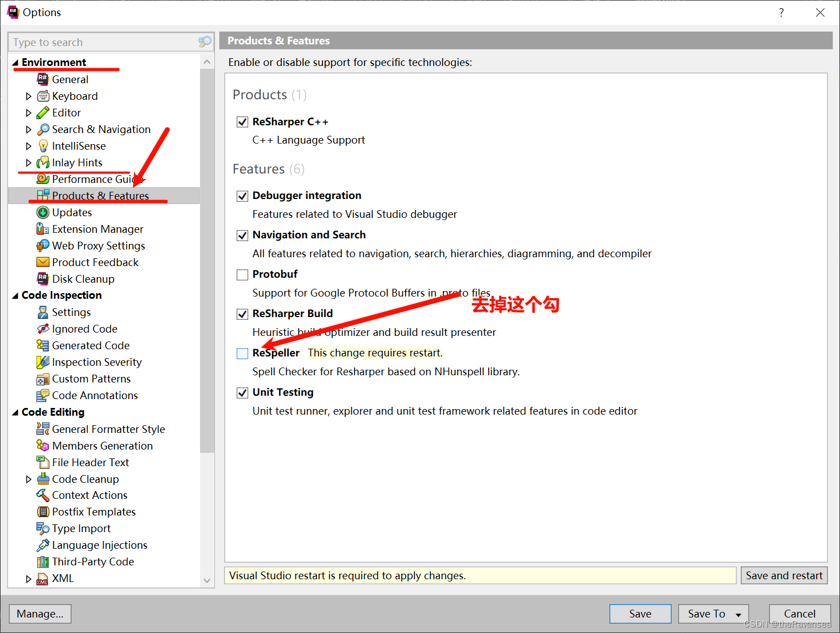Select Products & Features tree item
840x633 pixels.
click(104, 196)
